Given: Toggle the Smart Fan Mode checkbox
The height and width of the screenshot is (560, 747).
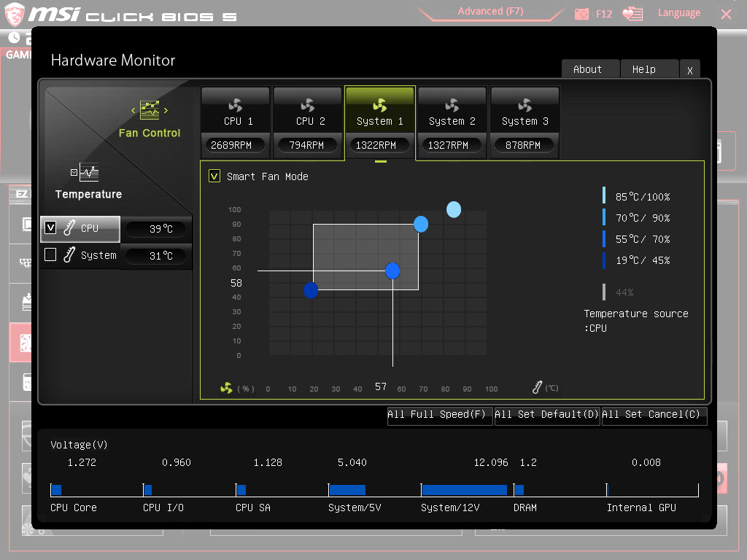Looking at the screenshot, I should [x=214, y=176].
